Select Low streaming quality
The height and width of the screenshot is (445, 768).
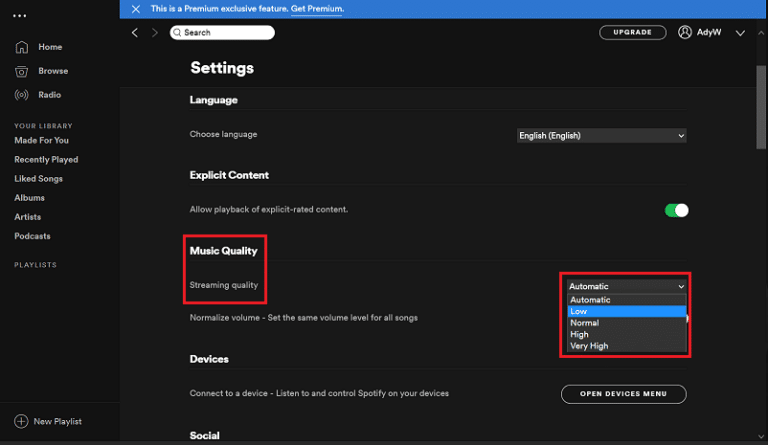[626, 311]
